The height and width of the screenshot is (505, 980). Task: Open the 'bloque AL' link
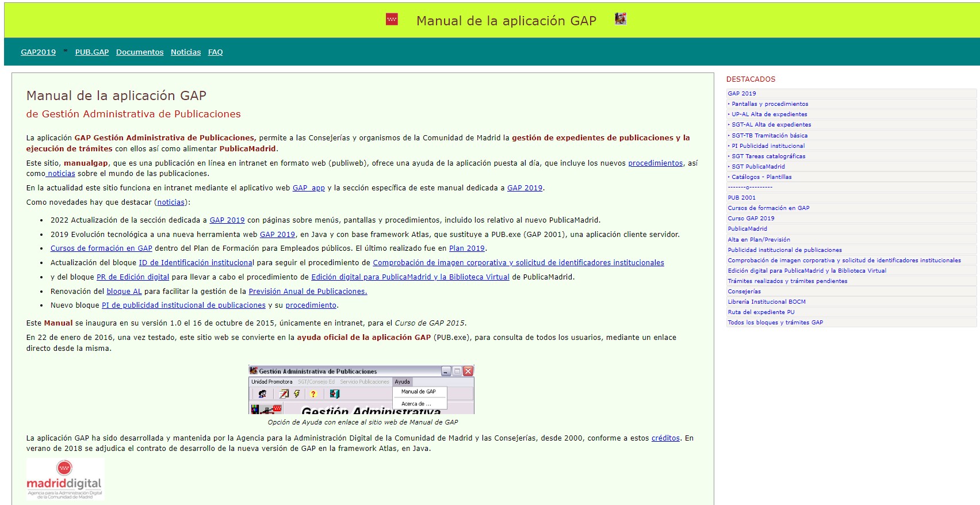[x=124, y=292]
